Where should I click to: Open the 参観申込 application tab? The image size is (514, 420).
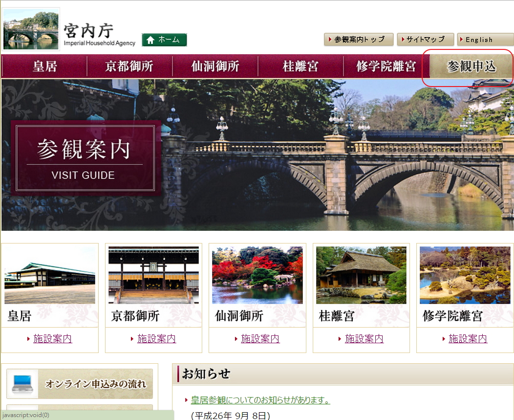[x=471, y=66]
